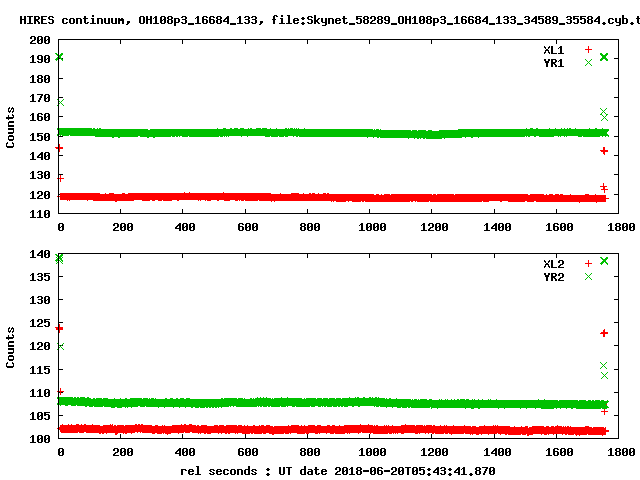Click the red XL1 data band near 120 counts
Screen dimensions: 640x480
333,198
